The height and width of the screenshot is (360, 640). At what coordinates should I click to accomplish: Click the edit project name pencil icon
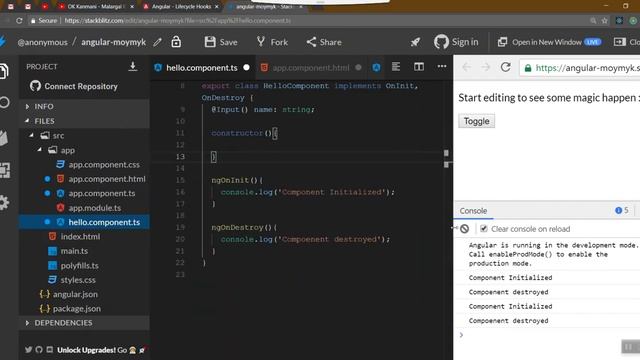click(x=158, y=42)
